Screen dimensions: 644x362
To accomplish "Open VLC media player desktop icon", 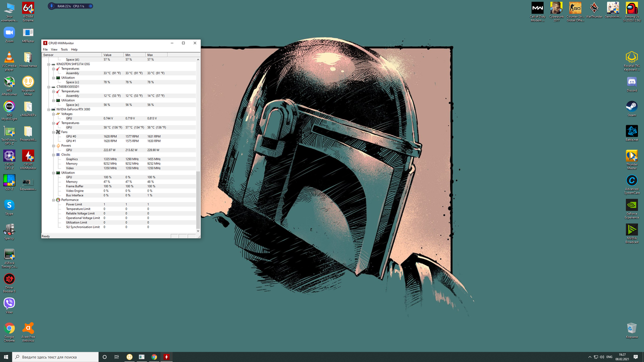I will 9,61.
